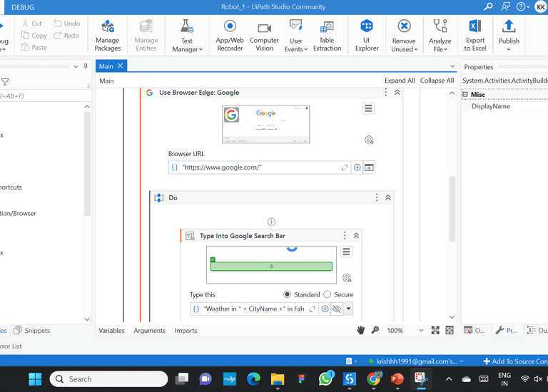
Task: Click the Google browser screenshot thumbnail
Action: (266, 125)
